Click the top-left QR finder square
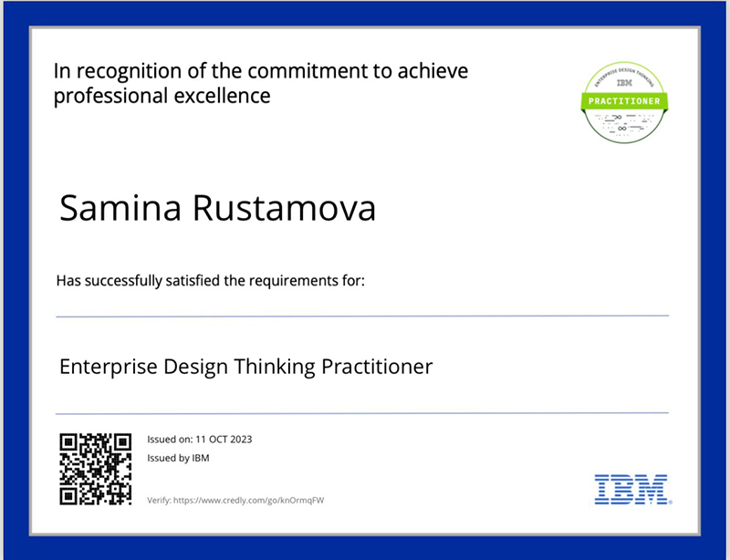730x560 pixels. coord(68,442)
